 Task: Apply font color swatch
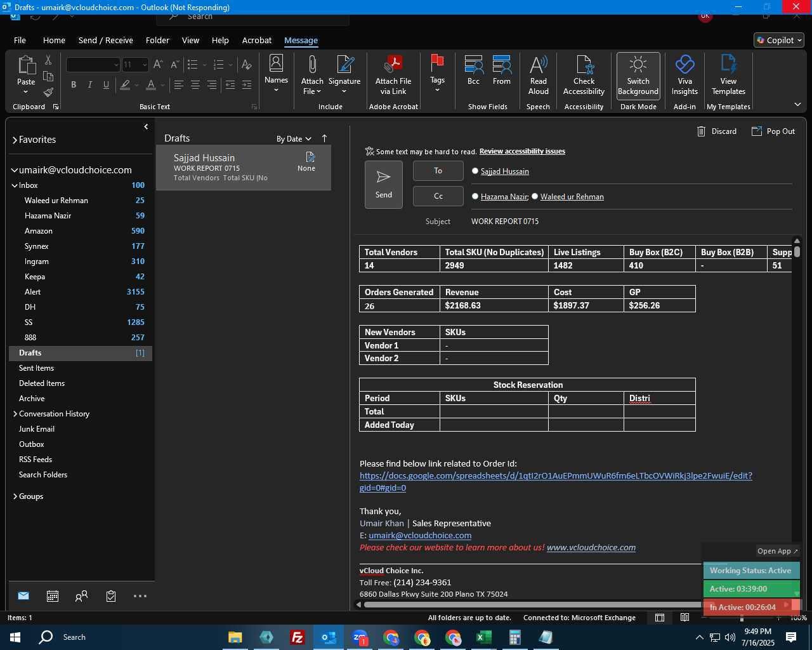(151, 84)
